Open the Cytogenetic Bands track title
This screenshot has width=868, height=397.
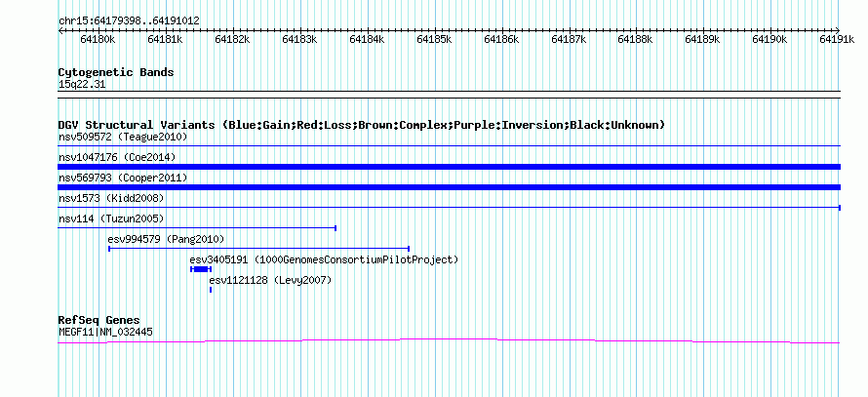coord(116,72)
